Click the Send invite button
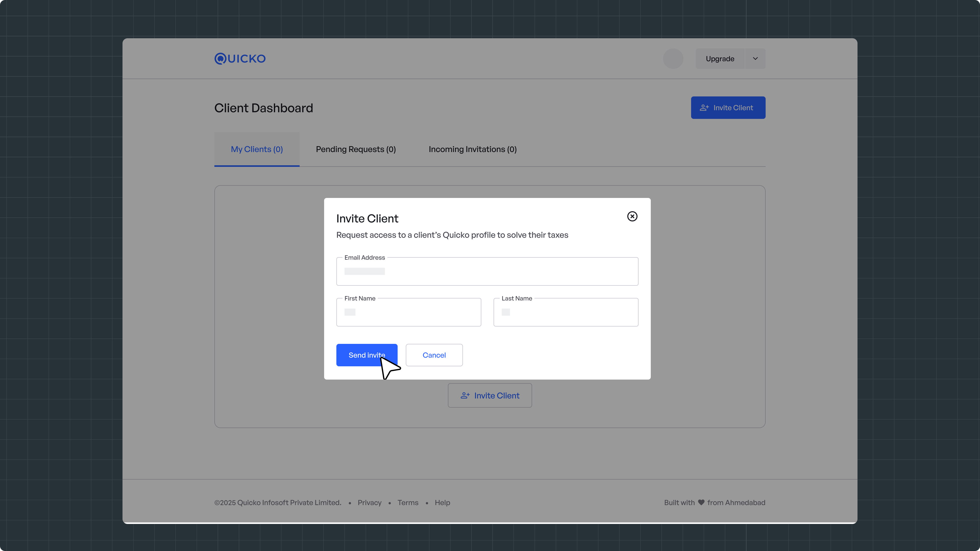980x551 pixels. (367, 355)
